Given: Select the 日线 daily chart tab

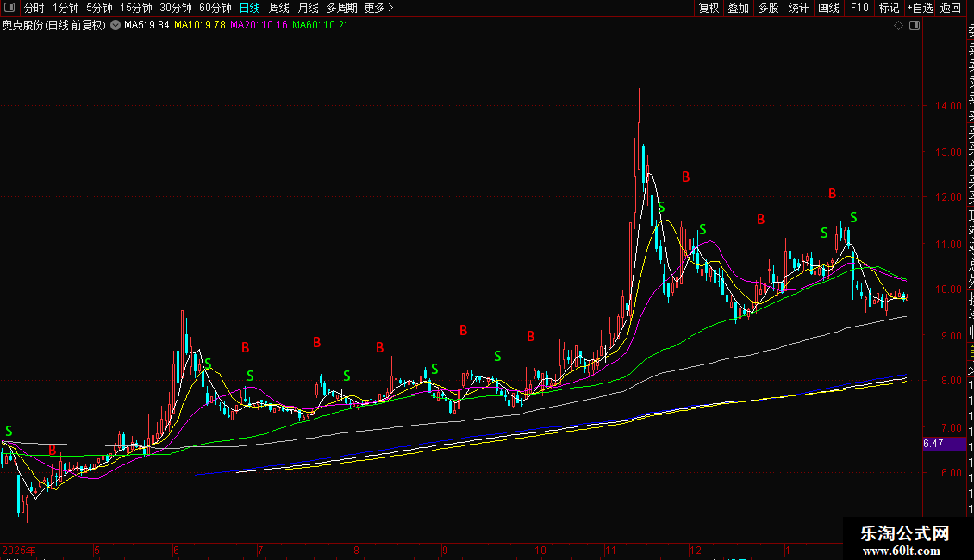Looking at the screenshot, I should point(250,8).
